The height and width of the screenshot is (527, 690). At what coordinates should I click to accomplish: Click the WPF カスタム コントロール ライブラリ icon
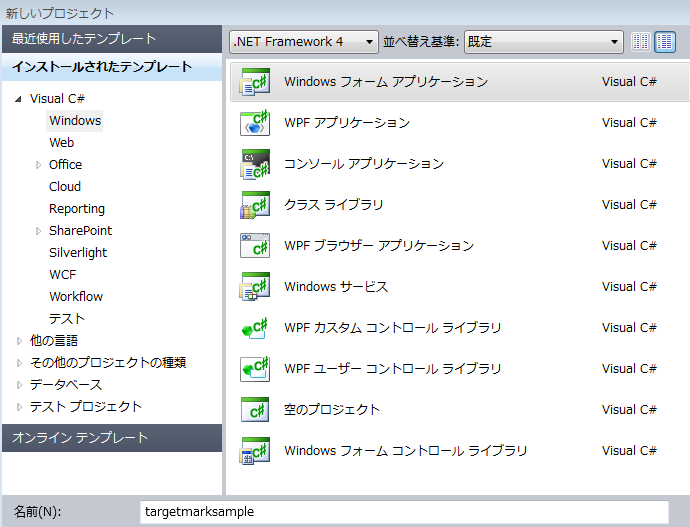255,328
